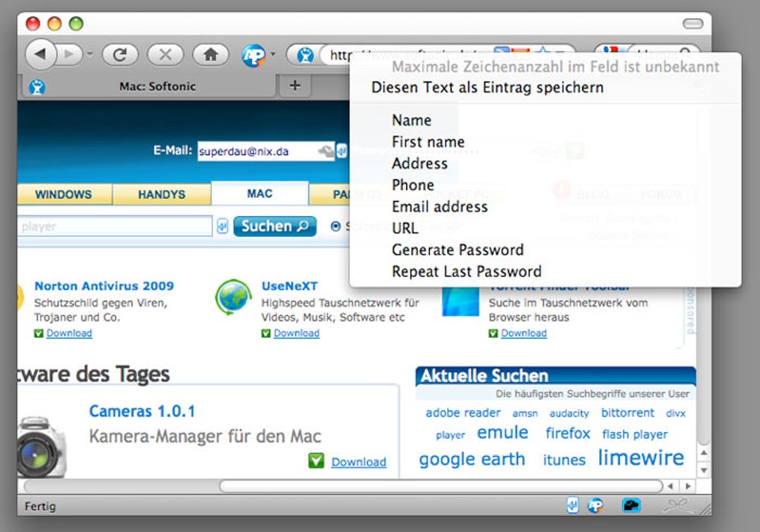The width and height of the screenshot is (760, 532).
Task: Stop loading with the X toolbar button
Action: (x=165, y=54)
